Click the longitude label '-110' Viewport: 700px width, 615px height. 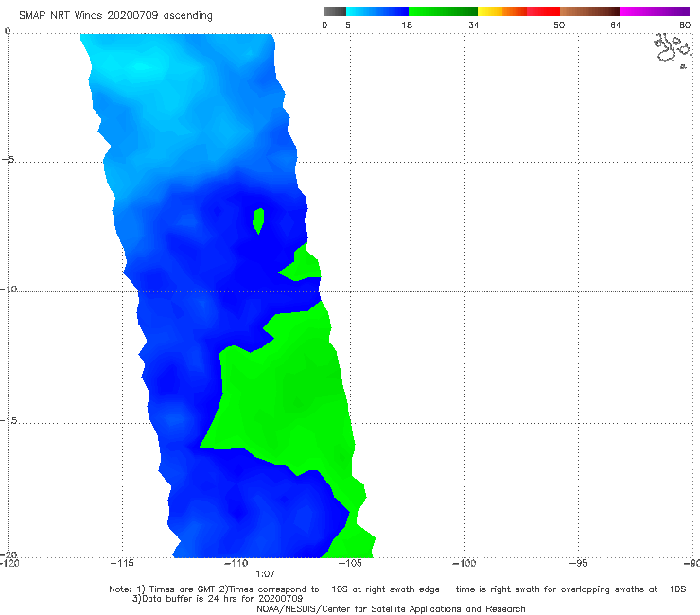(236, 563)
